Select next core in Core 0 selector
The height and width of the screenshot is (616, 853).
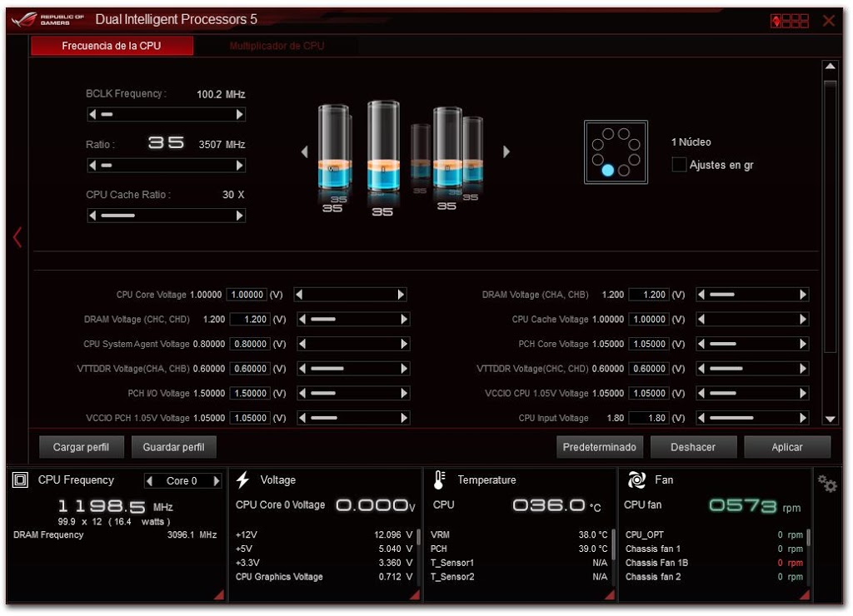click(217, 481)
